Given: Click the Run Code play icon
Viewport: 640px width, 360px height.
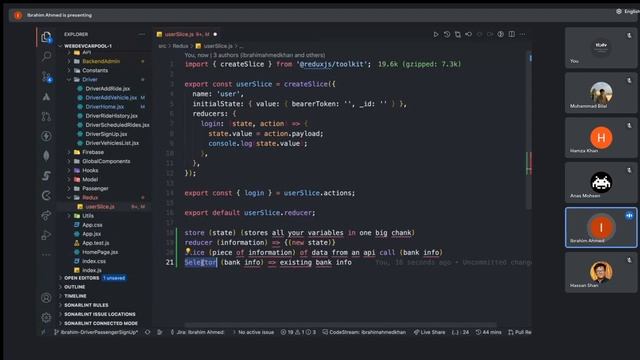Looking at the screenshot, I should pos(436,34).
